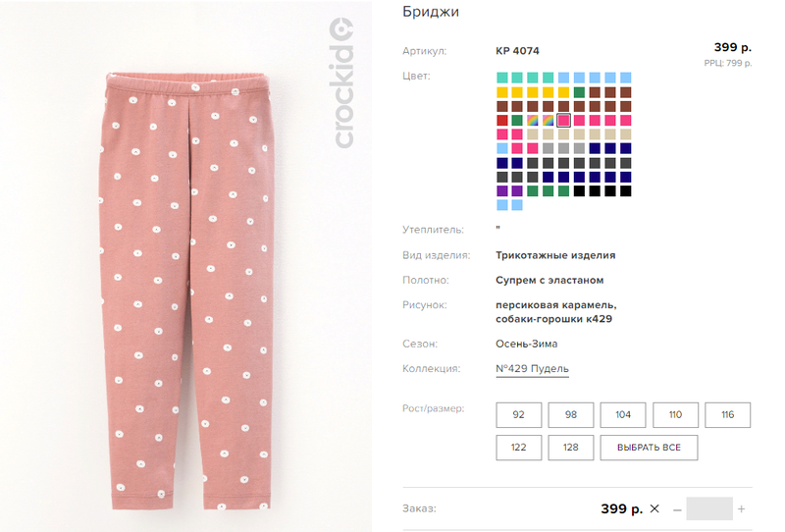Select size 116
The height and width of the screenshot is (532, 785).
coord(727,415)
